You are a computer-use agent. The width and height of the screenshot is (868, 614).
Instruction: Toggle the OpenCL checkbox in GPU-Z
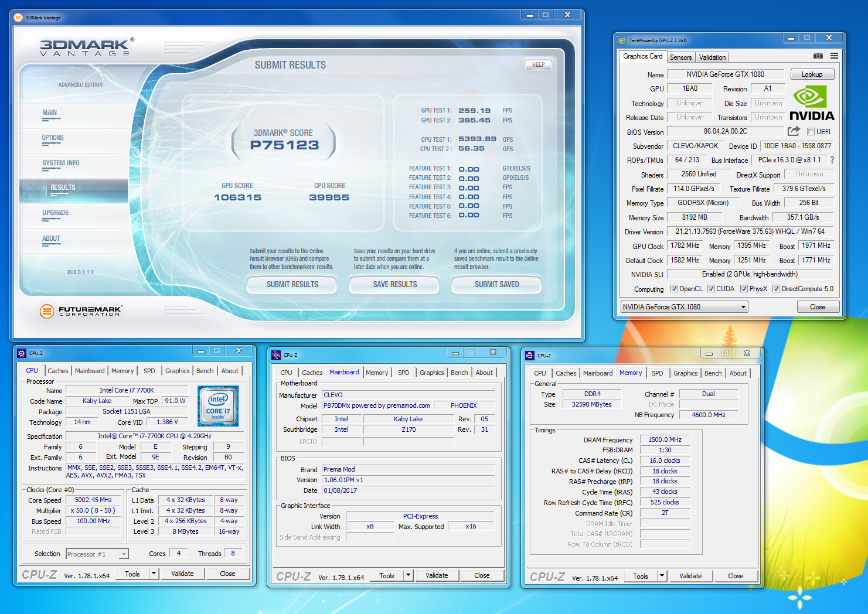pos(674,289)
